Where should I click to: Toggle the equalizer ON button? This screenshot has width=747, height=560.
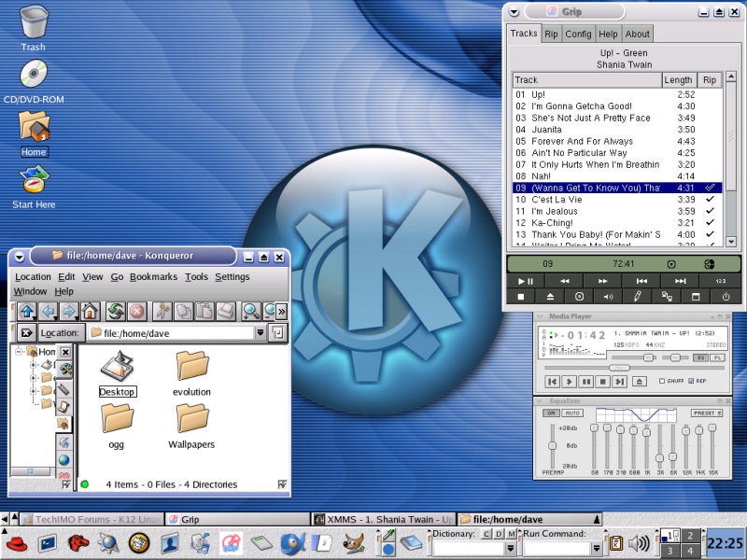pos(551,413)
